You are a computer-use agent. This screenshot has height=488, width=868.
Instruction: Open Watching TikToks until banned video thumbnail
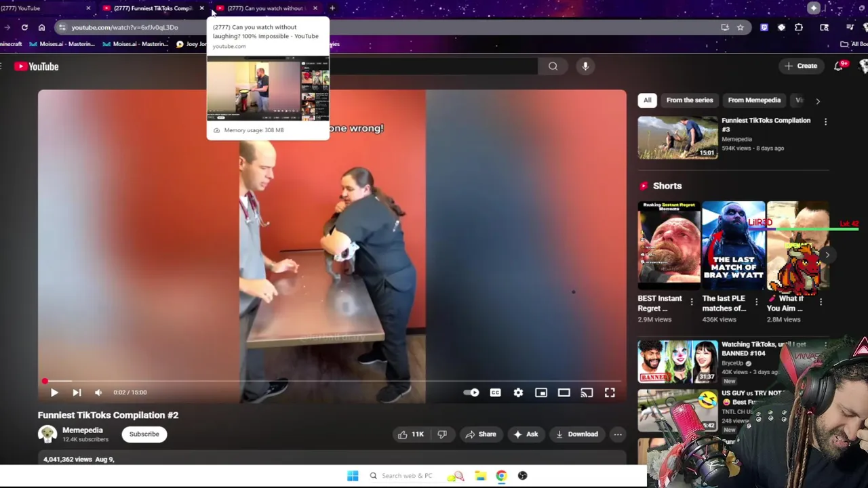click(x=677, y=362)
